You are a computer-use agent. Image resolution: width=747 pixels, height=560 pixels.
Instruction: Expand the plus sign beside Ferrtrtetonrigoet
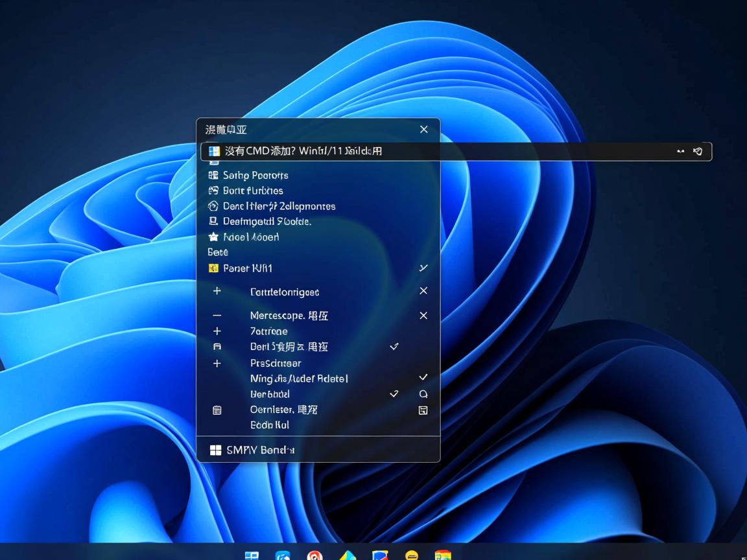[x=217, y=292]
